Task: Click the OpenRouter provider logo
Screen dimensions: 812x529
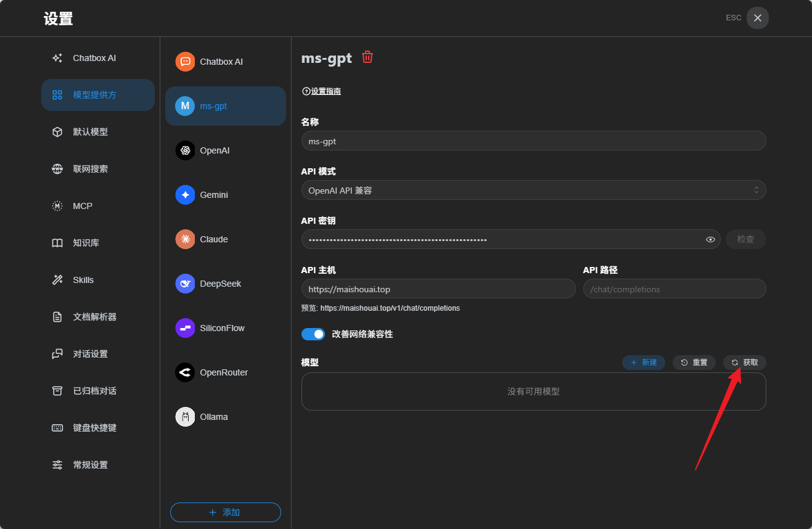Action: click(185, 372)
